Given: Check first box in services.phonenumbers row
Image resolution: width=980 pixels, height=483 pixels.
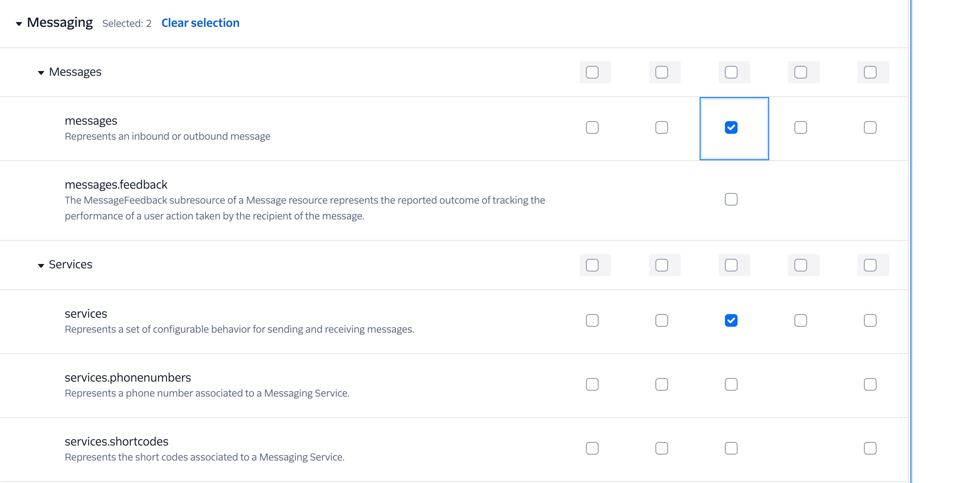Looking at the screenshot, I should 592,384.
